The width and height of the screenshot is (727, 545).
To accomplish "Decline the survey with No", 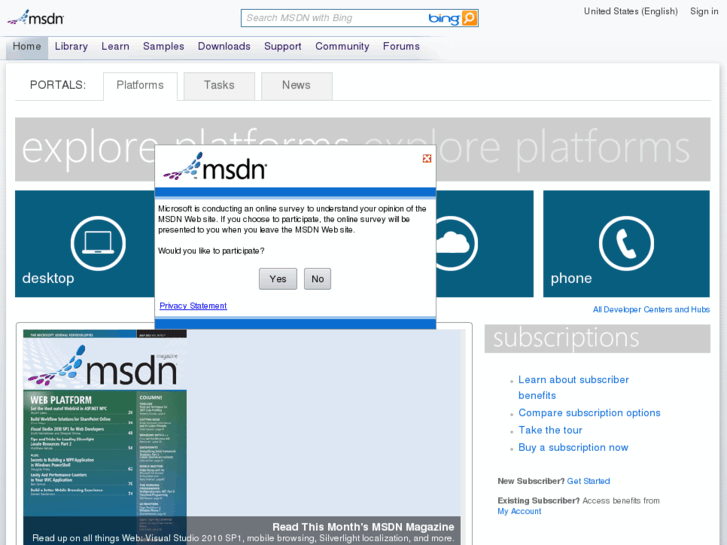I will 318,279.
